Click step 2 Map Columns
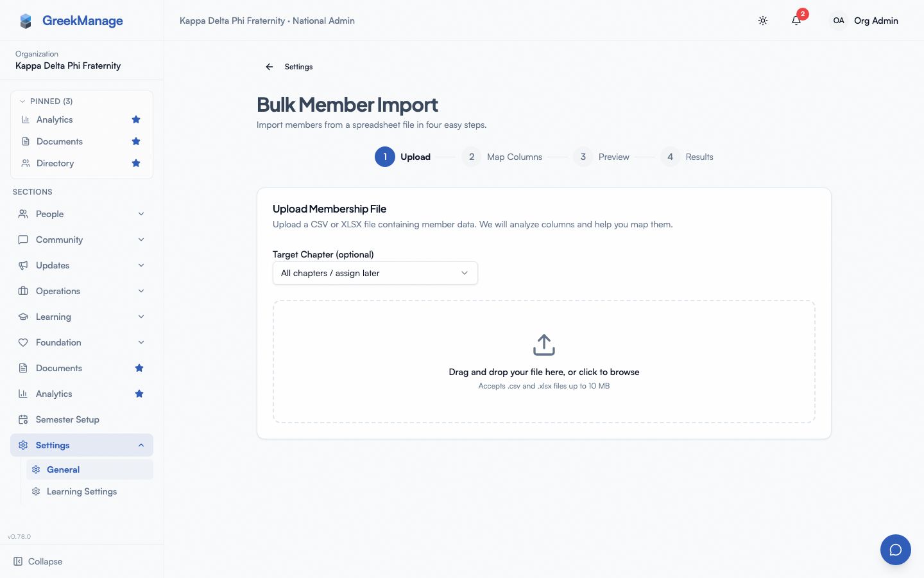The image size is (924, 578). coord(502,157)
